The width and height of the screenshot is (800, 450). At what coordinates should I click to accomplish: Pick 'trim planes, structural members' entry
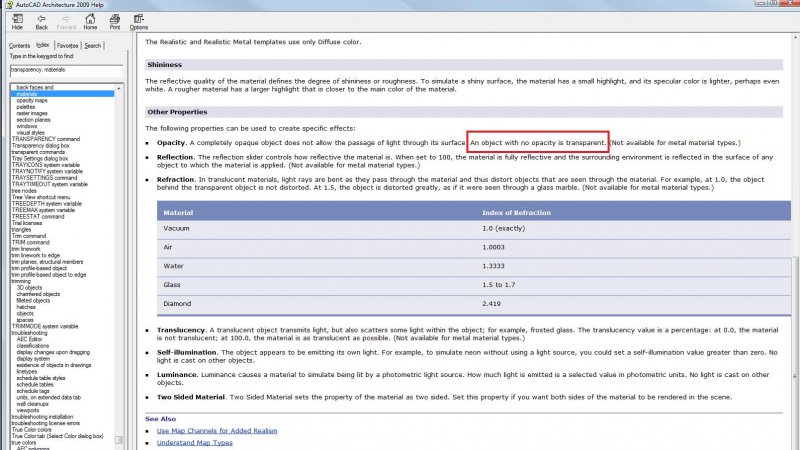pos(47,262)
